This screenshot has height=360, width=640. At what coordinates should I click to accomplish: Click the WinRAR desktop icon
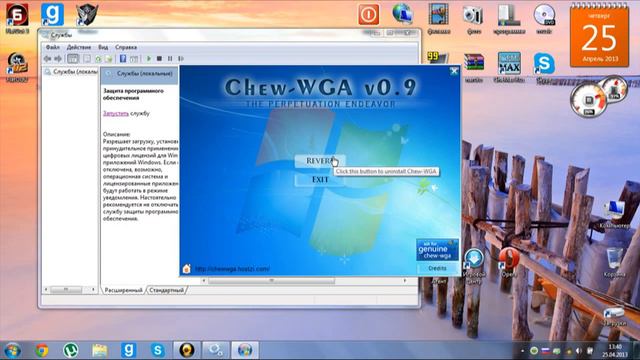[x=474, y=63]
